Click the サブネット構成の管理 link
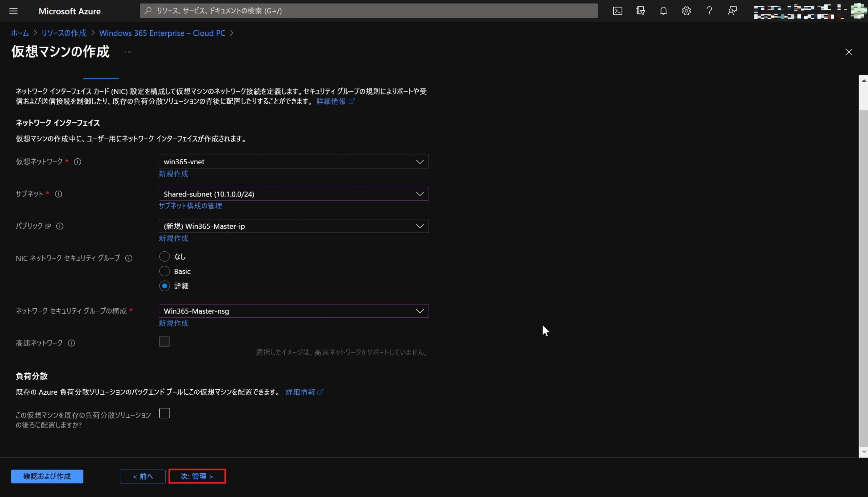 pos(190,206)
